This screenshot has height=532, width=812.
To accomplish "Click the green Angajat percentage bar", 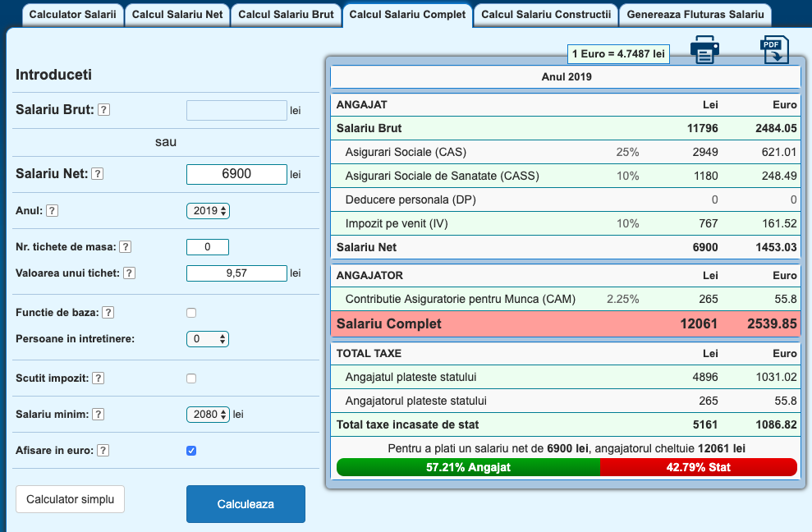I will click(468, 467).
